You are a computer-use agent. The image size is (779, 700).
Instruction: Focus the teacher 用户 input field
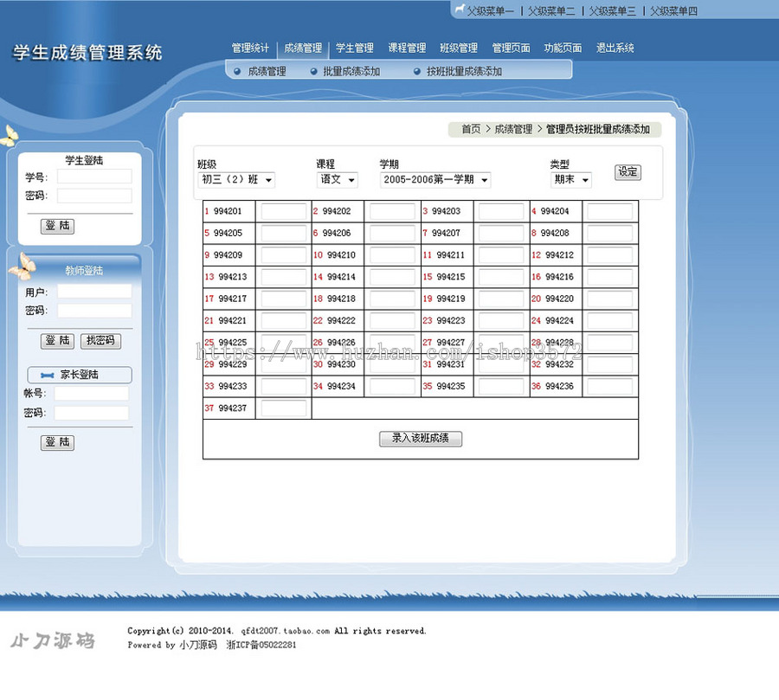(x=94, y=291)
